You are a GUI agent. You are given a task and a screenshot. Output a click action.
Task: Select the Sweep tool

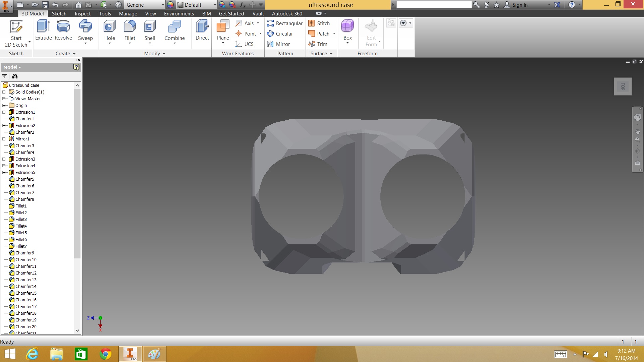(x=85, y=32)
